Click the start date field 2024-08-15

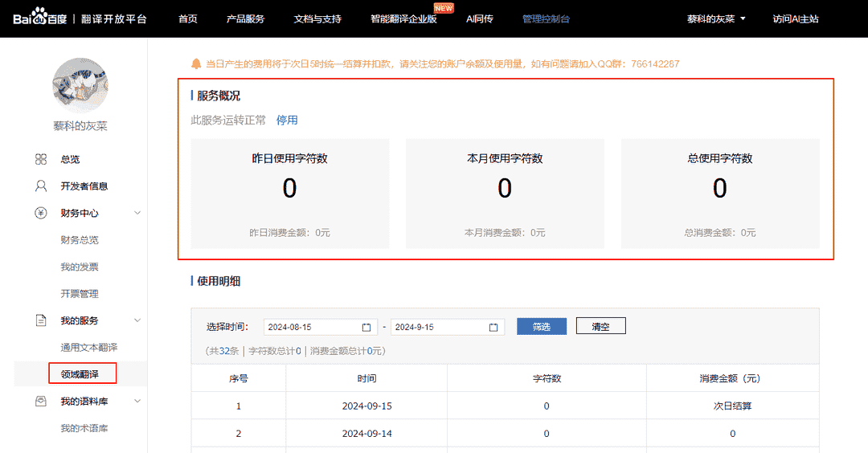coord(321,327)
